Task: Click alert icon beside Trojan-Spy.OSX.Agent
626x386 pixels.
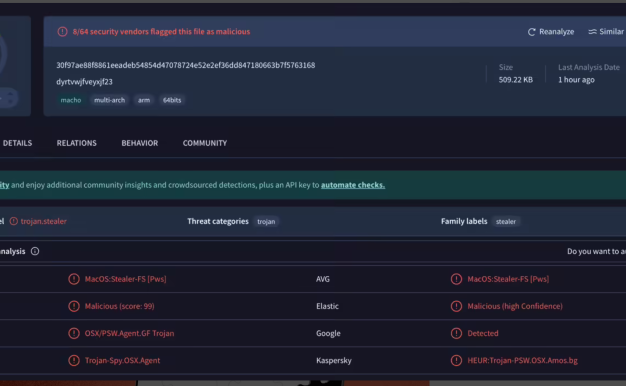Action: (x=74, y=360)
